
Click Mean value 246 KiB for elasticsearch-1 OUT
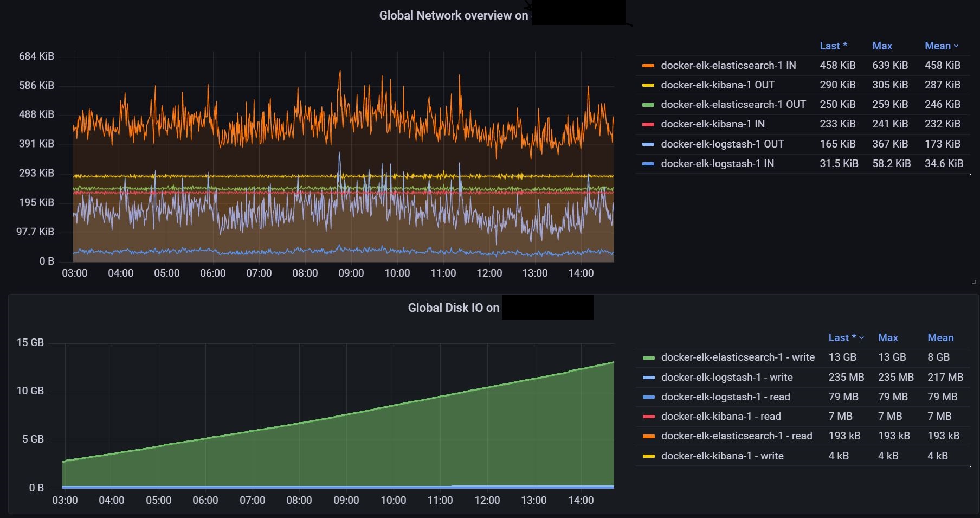(943, 105)
